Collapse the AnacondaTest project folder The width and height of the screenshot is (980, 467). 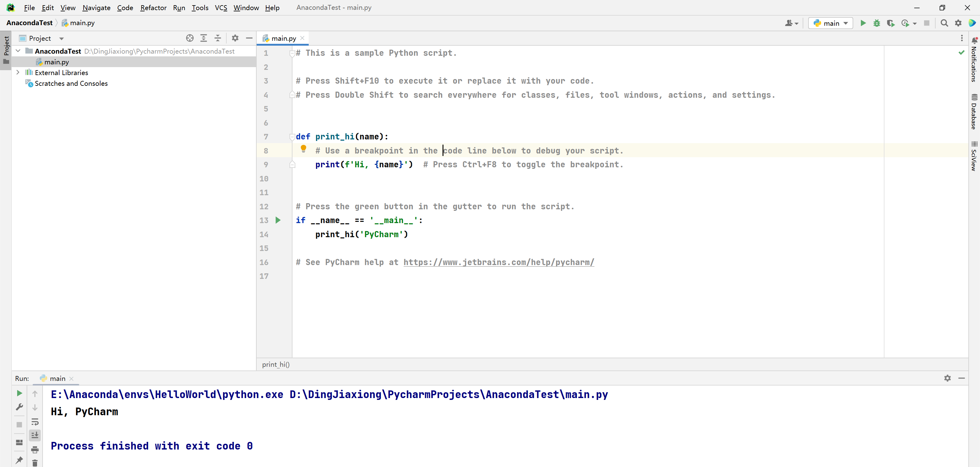click(x=18, y=51)
